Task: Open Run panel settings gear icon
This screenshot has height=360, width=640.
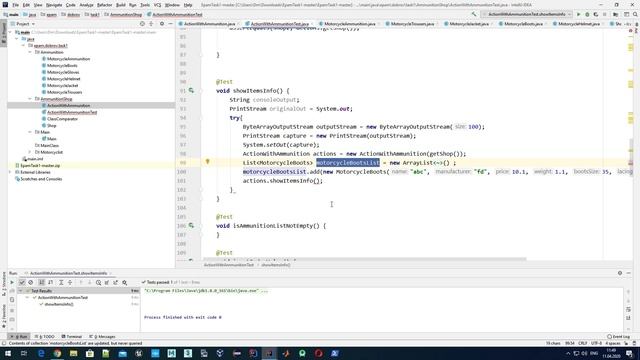Action: (620, 273)
